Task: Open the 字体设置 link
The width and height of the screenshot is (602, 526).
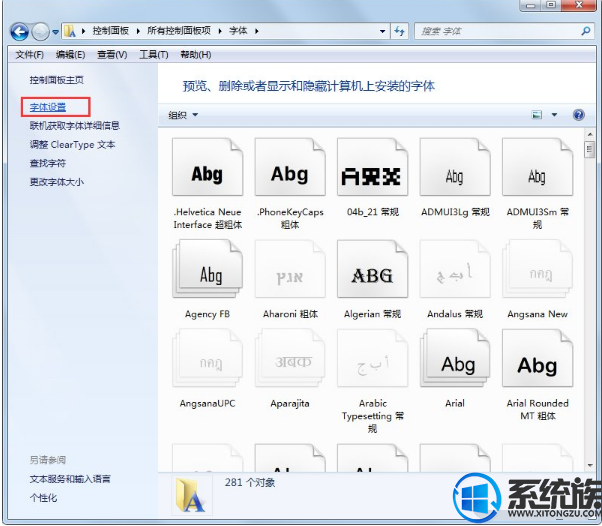Action: pyautogui.click(x=48, y=107)
